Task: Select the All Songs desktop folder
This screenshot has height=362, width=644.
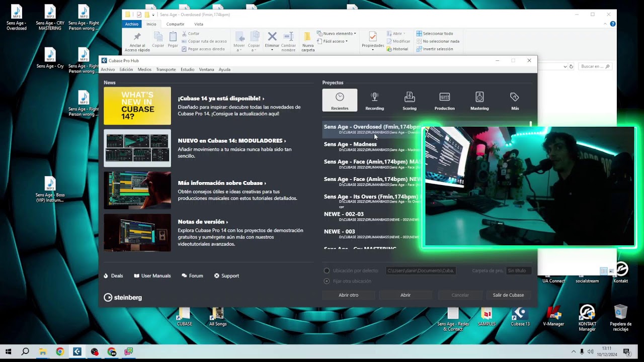Action: pos(218,317)
